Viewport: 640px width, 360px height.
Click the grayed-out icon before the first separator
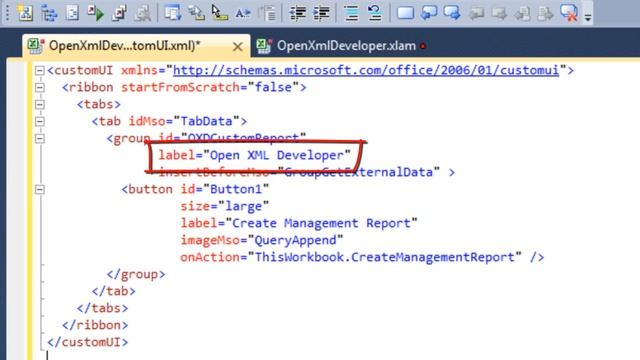142,13
